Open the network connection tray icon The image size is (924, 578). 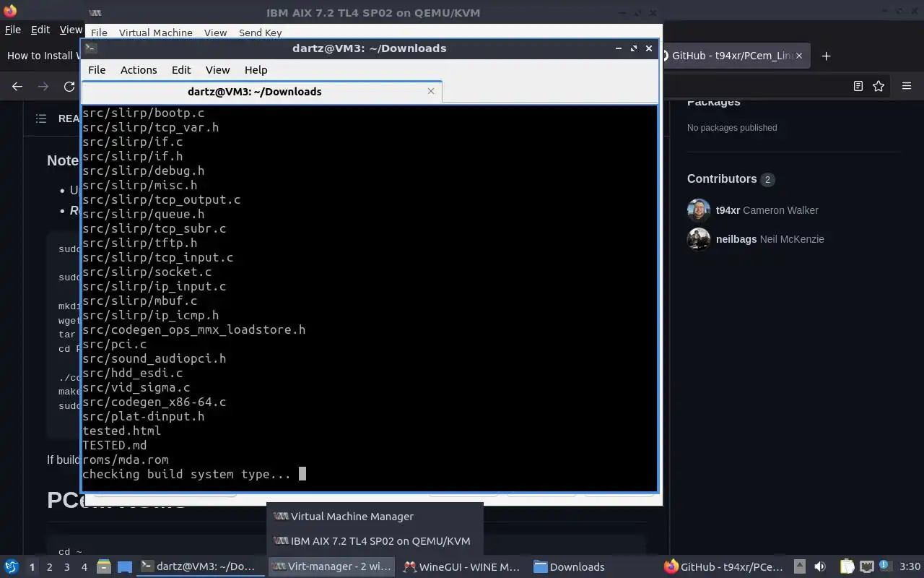pyautogui.click(x=866, y=567)
